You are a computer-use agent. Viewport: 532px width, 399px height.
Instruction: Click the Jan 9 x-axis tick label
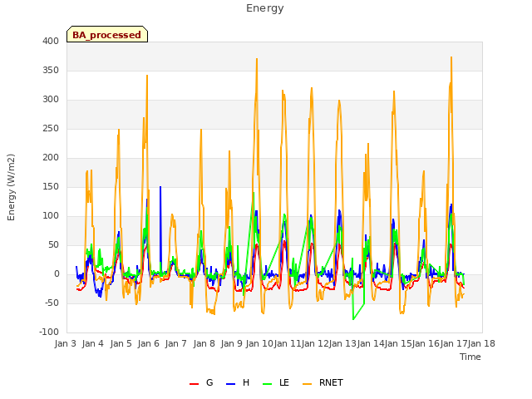(232, 343)
